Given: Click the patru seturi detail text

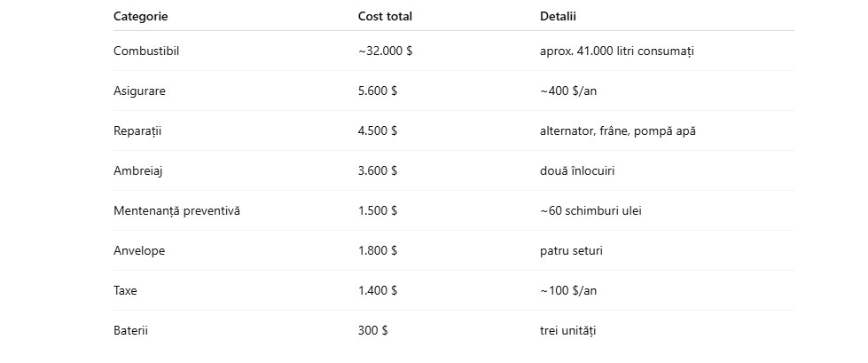Looking at the screenshot, I should [x=571, y=250].
